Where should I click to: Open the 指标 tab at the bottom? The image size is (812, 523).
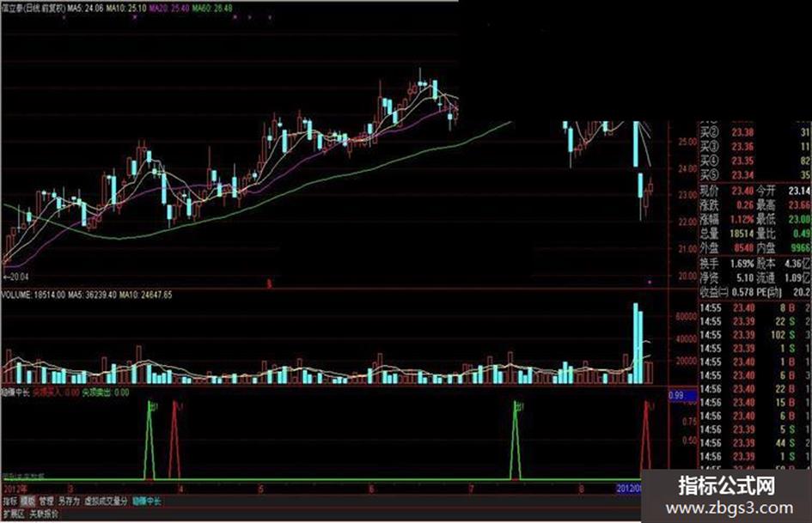[x=9, y=502]
